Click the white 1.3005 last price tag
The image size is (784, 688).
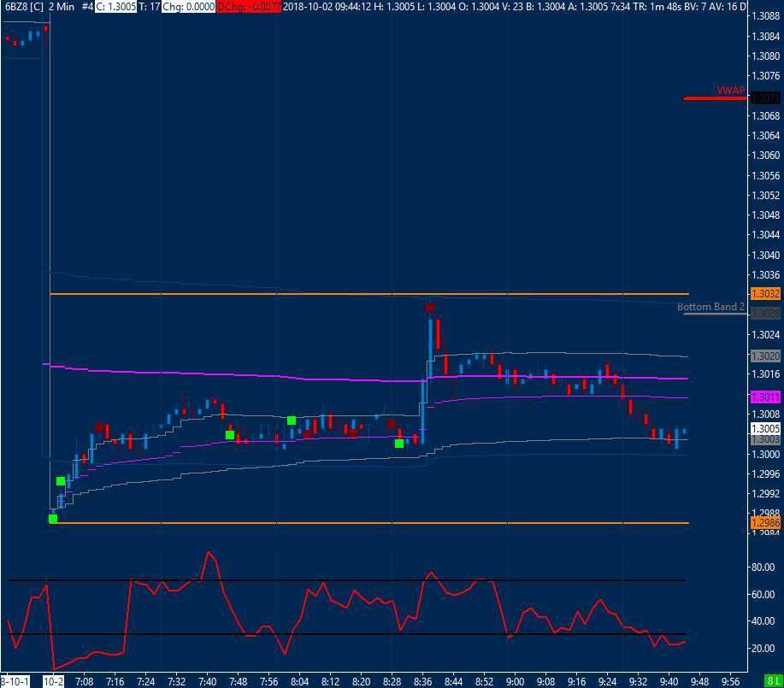[765, 428]
